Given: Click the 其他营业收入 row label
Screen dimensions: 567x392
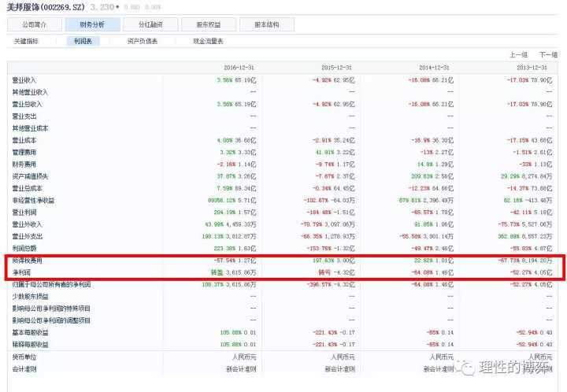Looking at the screenshot, I should click(30, 92).
